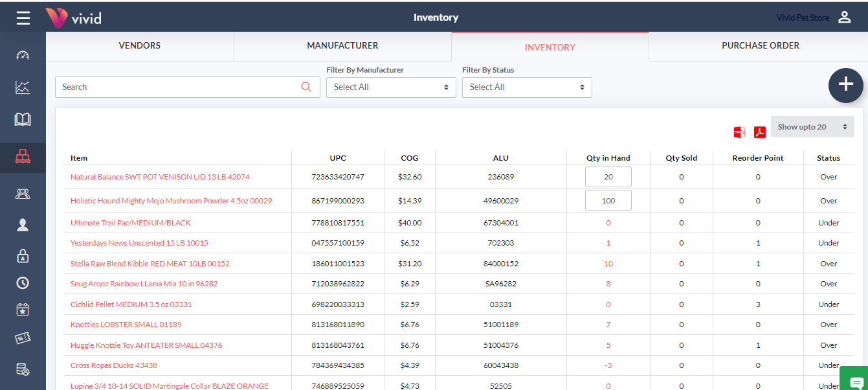The height and width of the screenshot is (390, 868).
Task: Open Knotties LOBSTER SMALL 01189 item
Action: 126,325
